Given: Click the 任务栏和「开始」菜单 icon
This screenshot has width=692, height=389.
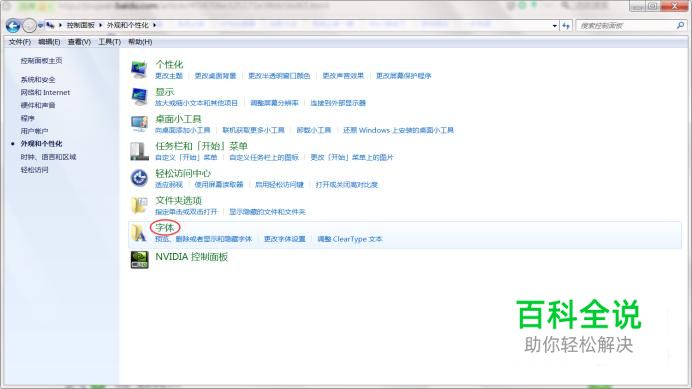Looking at the screenshot, I should (139, 151).
